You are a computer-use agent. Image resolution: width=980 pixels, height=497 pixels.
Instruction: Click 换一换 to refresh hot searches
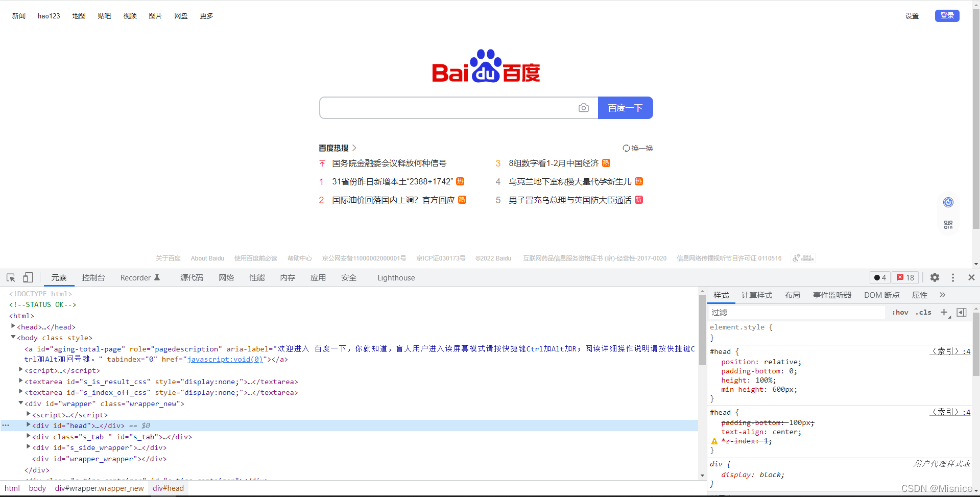click(x=638, y=148)
